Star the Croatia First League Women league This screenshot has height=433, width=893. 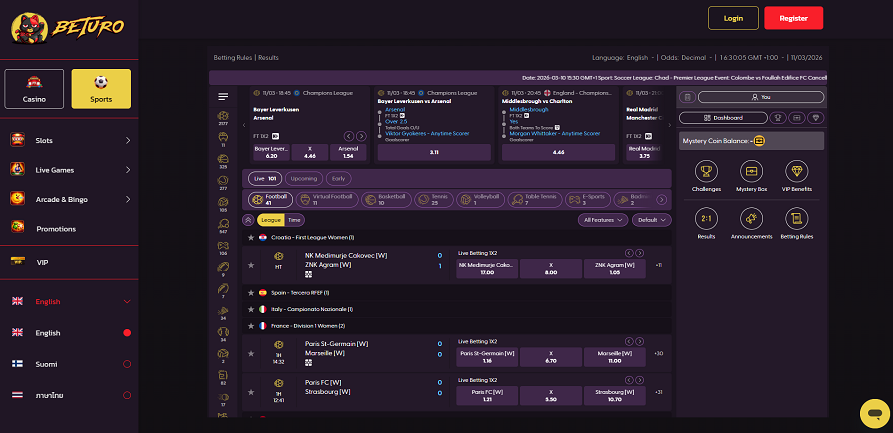pos(251,238)
